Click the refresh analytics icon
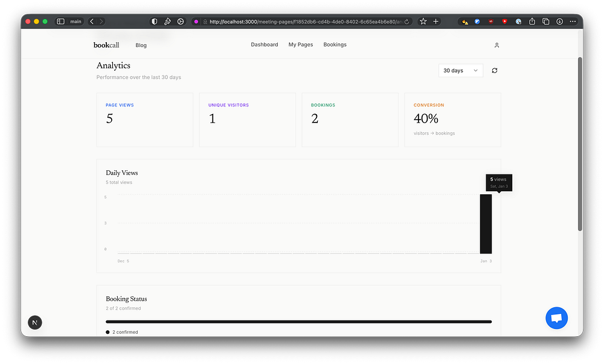Screen dimensions: 604x364 [495, 71]
